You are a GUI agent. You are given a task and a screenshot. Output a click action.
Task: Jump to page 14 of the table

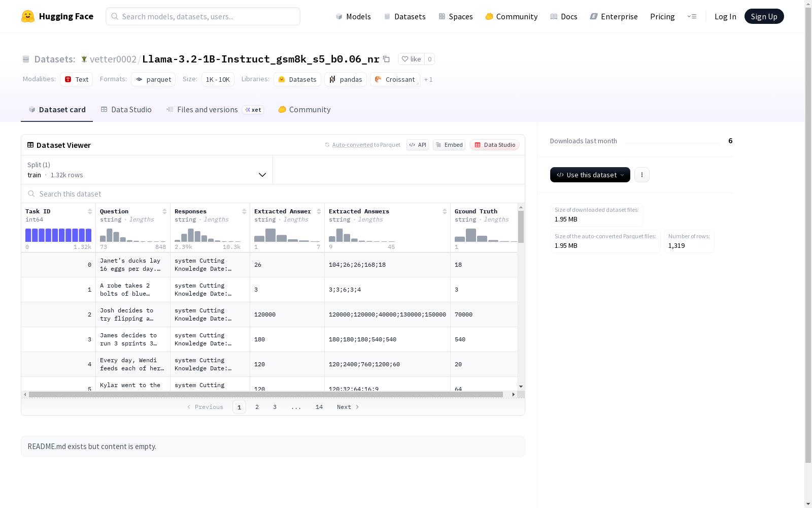[x=319, y=407]
